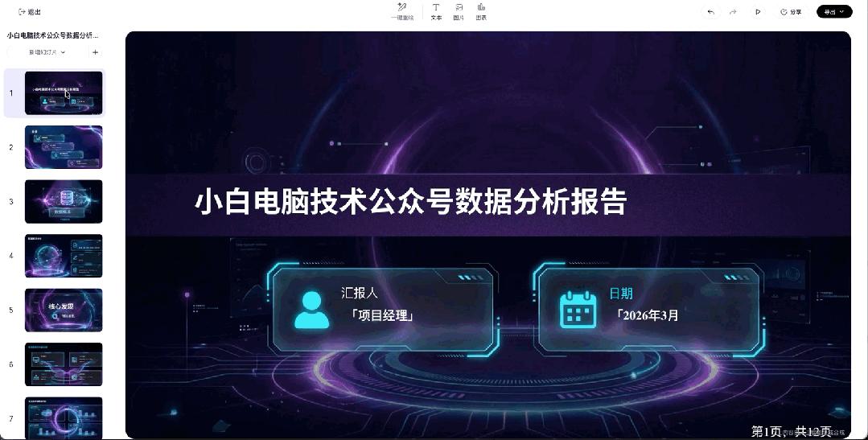
Task: Select the 文本 text tool
Action: [436, 11]
